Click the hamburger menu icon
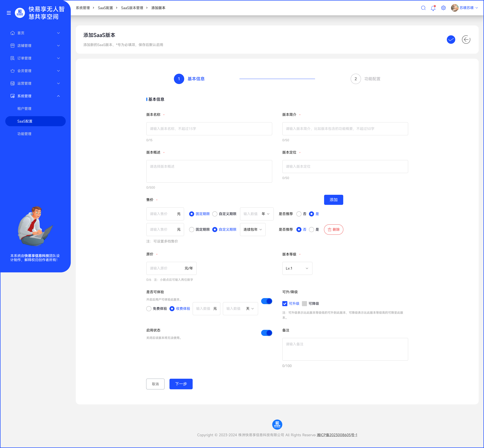The image size is (484, 448). pos(9,13)
